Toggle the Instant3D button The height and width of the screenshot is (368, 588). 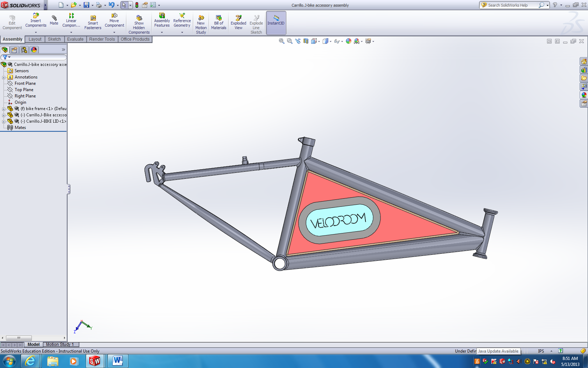276,23
